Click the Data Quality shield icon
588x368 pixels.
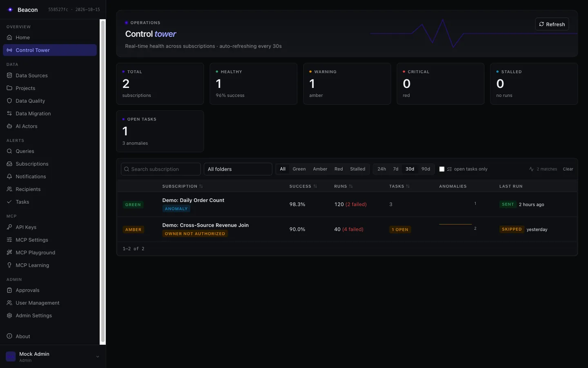point(9,101)
